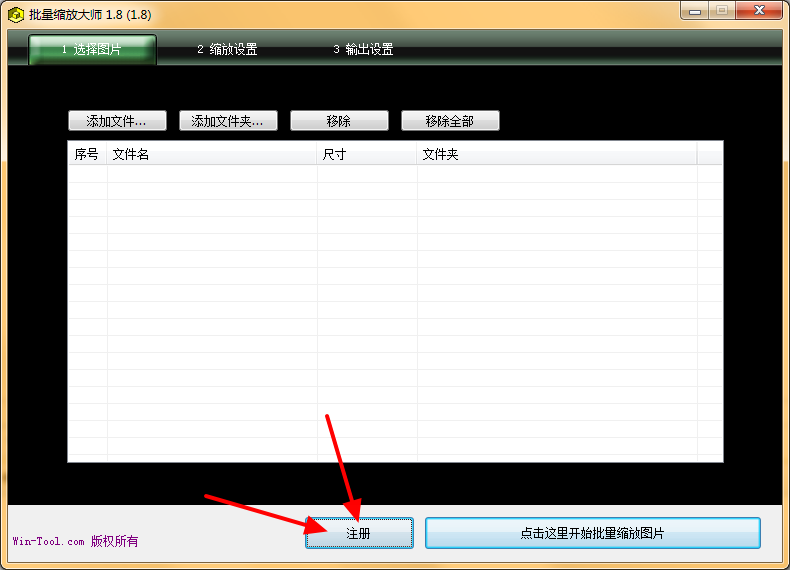Start batch resize with 点击这里开始批量缩放图片
Screen dimensions: 790x570
592,533
